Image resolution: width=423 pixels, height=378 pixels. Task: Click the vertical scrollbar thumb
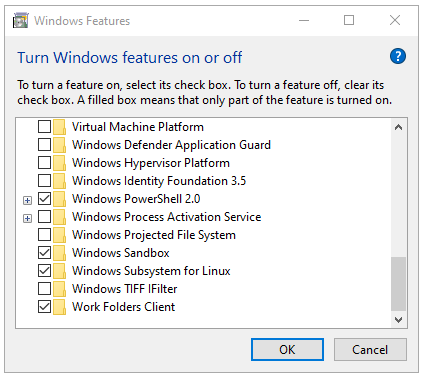click(398, 284)
